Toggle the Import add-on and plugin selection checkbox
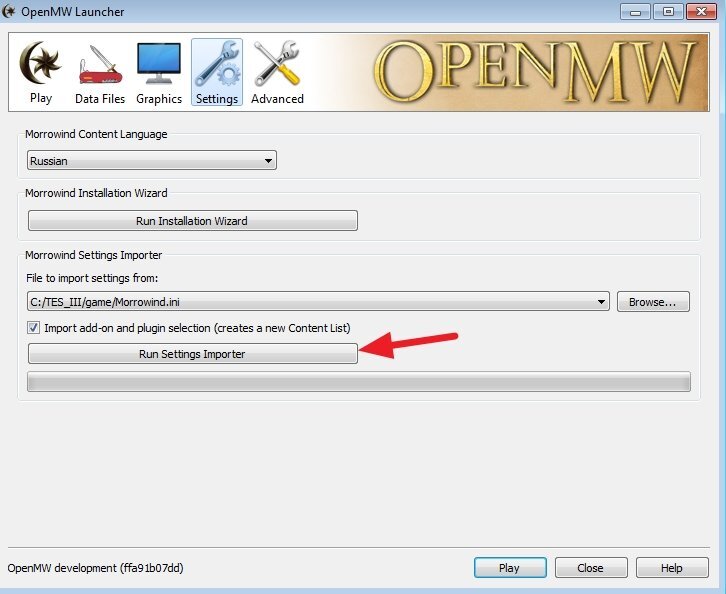The width and height of the screenshot is (726, 594). click(x=34, y=328)
